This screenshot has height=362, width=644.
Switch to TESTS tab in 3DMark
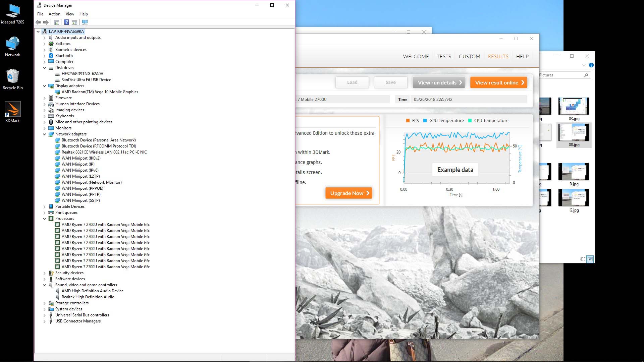coord(444,57)
